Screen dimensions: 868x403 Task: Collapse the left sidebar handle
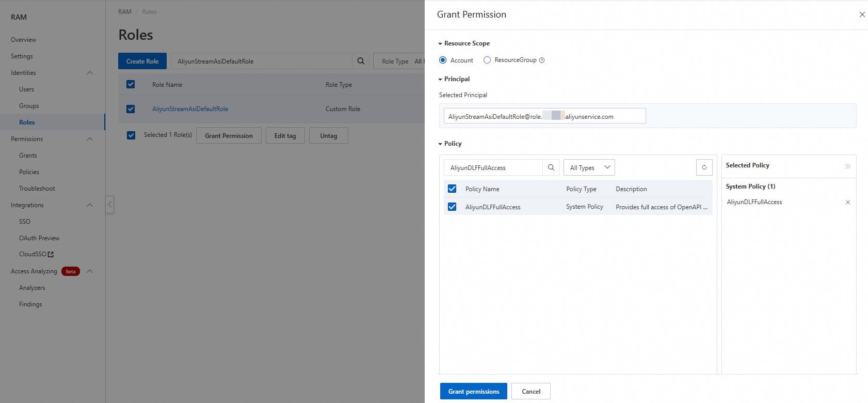[109, 205]
